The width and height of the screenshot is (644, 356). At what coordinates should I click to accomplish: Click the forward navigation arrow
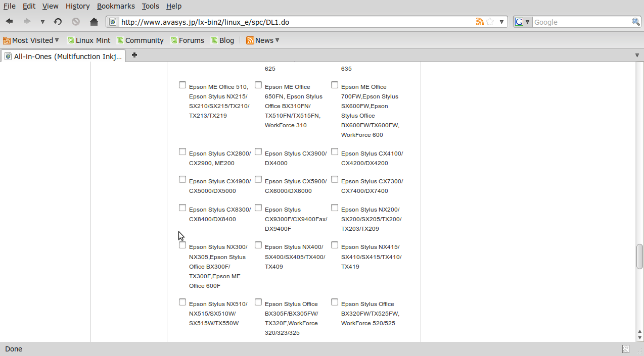27,22
